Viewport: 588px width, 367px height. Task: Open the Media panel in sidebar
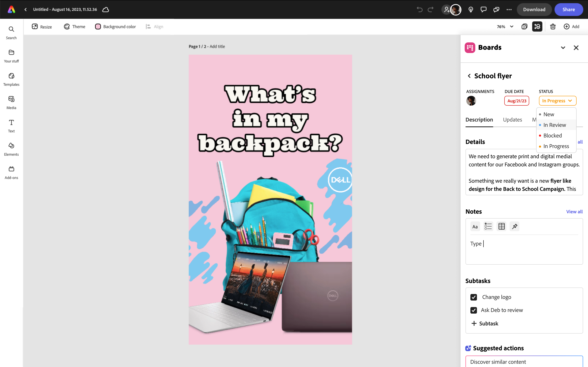click(11, 102)
